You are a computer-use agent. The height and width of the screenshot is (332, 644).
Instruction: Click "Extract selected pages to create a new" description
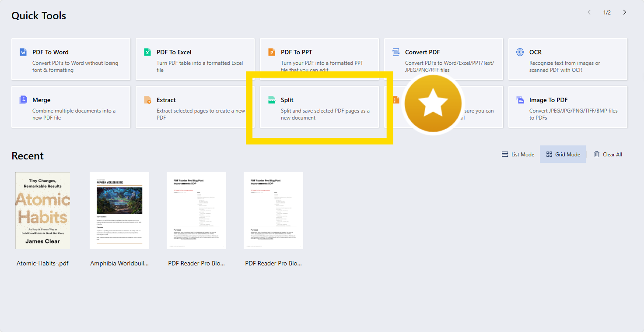(201, 114)
